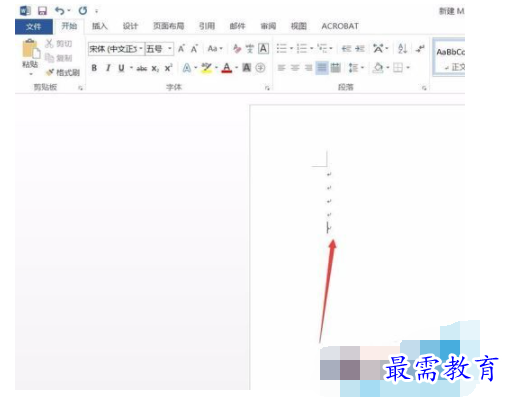Open the 文件 (File) tab
The image size is (507, 400).
coord(34,26)
